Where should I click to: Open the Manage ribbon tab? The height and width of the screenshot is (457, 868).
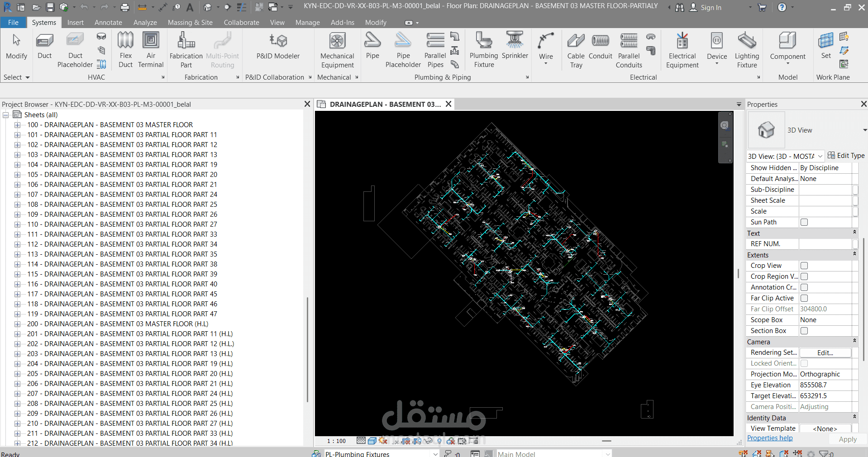pyautogui.click(x=307, y=22)
